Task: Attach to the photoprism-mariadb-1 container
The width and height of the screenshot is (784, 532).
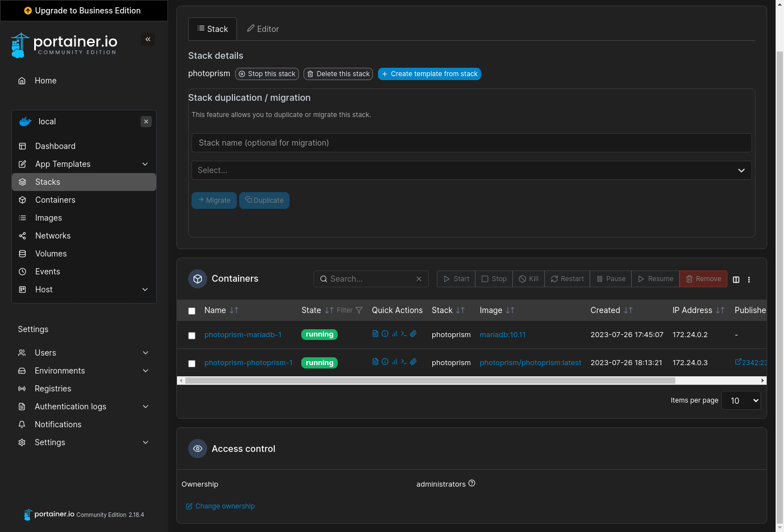Action: point(413,334)
